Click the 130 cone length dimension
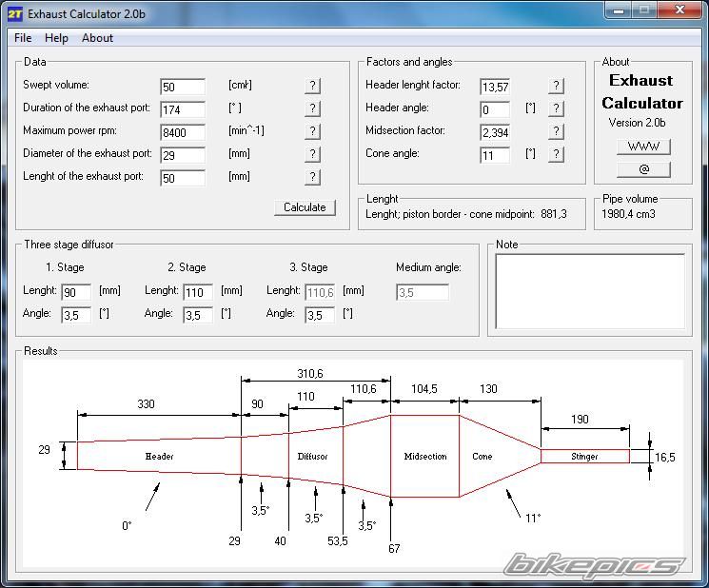The image size is (709, 588). click(488, 389)
